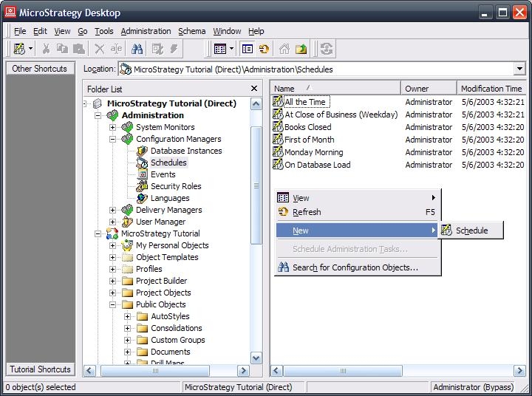Click the lightning bolt toolbar icon
This screenshot has width=532, height=396.
click(174, 49)
